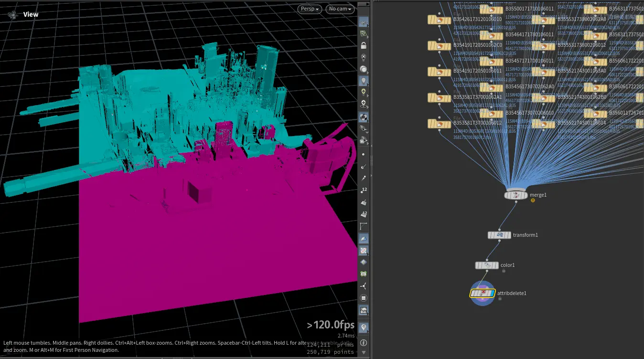Click the lock camera padlock icon

click(364, 46)
